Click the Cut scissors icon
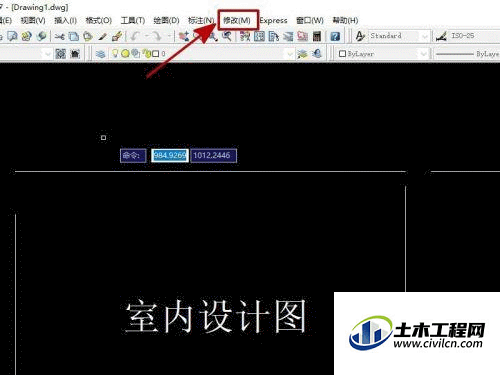500x375 pixels. click(x=59, y=36)
